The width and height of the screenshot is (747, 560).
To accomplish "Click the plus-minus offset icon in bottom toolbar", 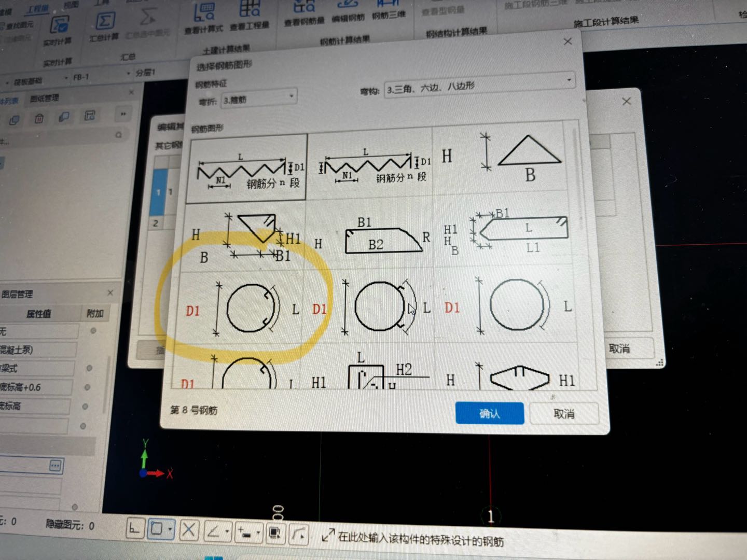I will 244,532.
